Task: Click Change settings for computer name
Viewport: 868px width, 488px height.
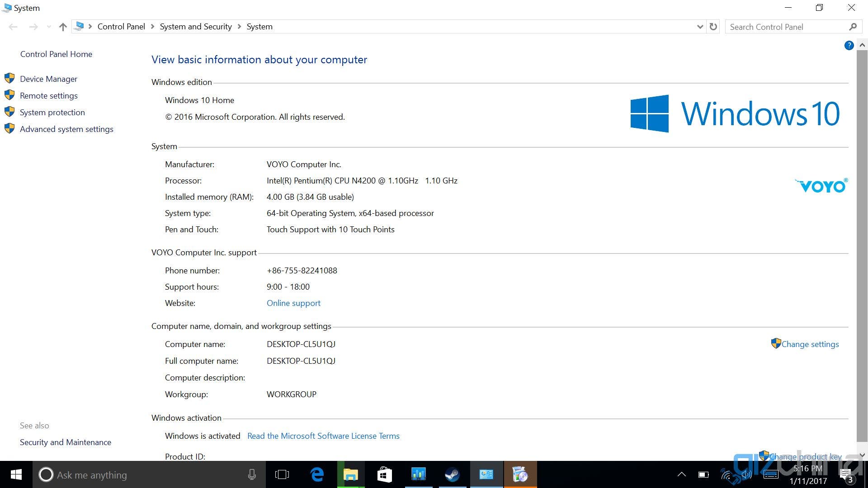Action: [810, 344]
